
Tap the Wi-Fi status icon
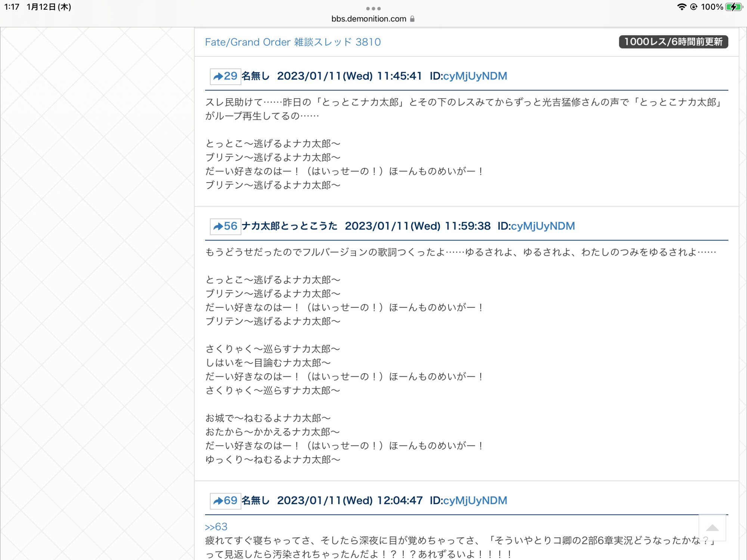point(681,7)
